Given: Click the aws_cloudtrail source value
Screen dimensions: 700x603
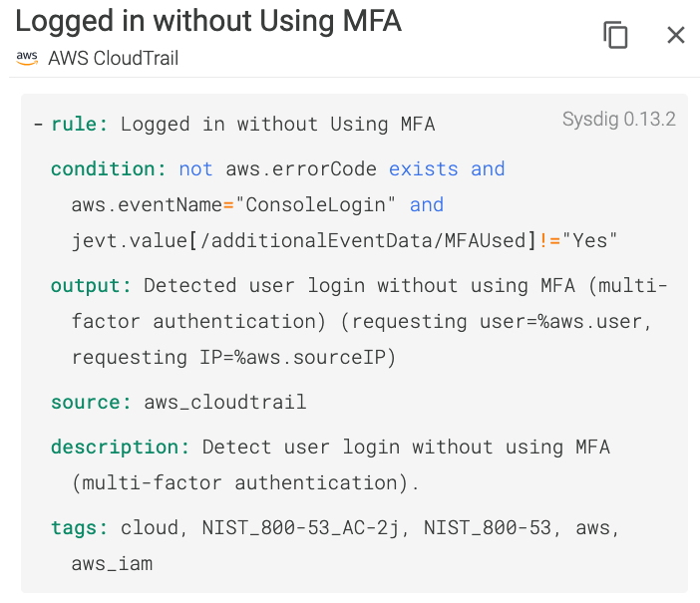Looking at the screenshot, I should pyautogui.click(x=225, y=402).
